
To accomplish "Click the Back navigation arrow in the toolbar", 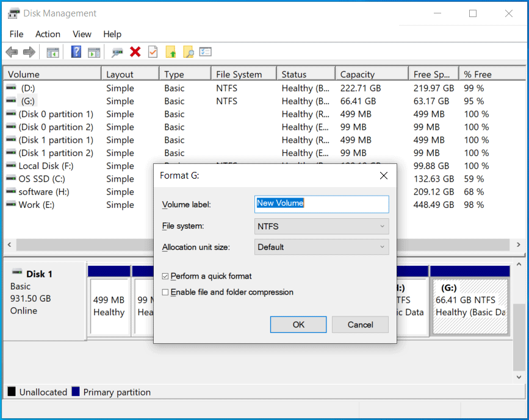I will (x=12, y=52).
